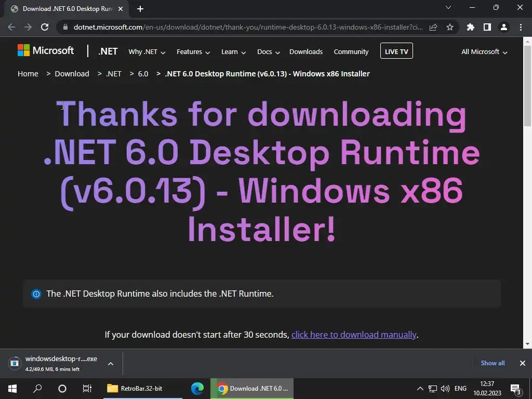532x399 pixels.
Task: Open Cortana circle icon
Action: click(x=62, y=389)
